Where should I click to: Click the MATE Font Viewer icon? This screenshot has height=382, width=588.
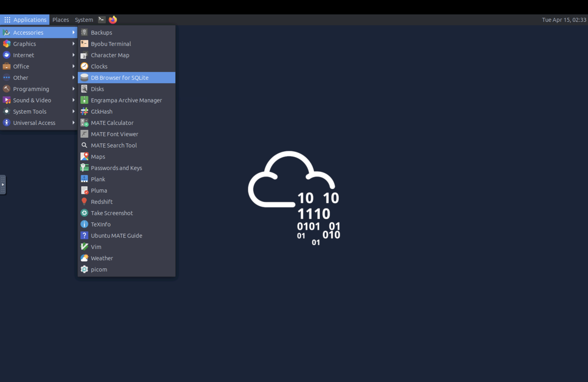(84, 134)
